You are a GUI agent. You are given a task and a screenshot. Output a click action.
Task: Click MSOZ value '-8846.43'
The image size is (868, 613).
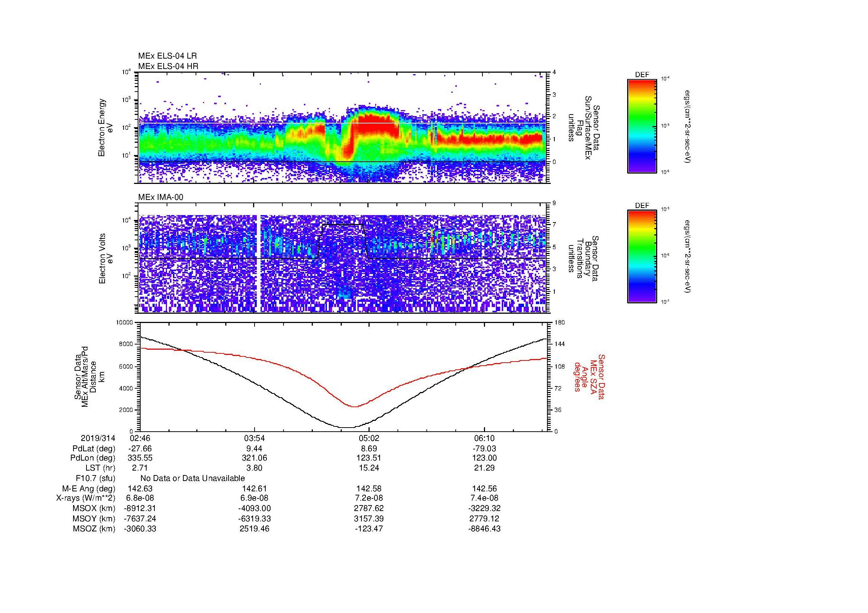click(x=484, y=529)
